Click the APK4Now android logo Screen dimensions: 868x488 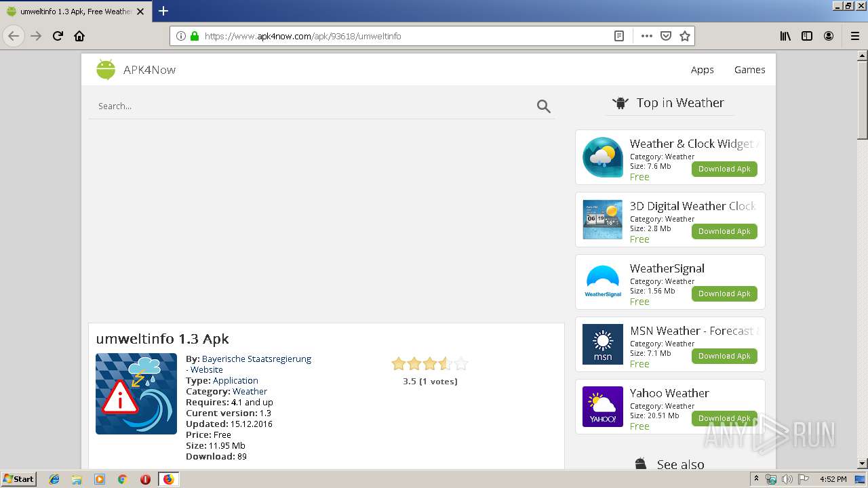coord(106,69)
